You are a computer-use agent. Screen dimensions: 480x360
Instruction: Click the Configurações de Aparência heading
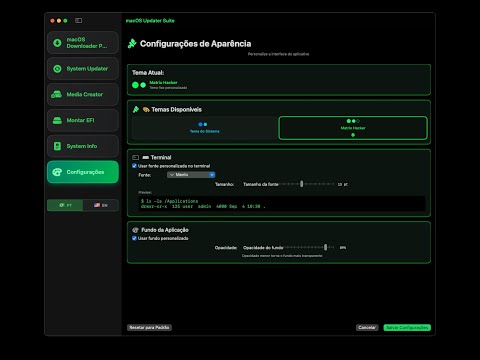tap(195, 44)
